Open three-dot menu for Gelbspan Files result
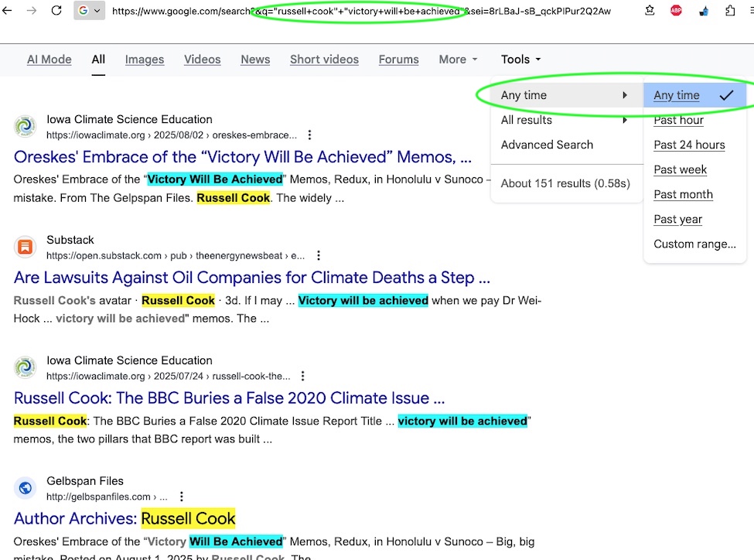Viewport: 754px width, 560px height. 182,497
